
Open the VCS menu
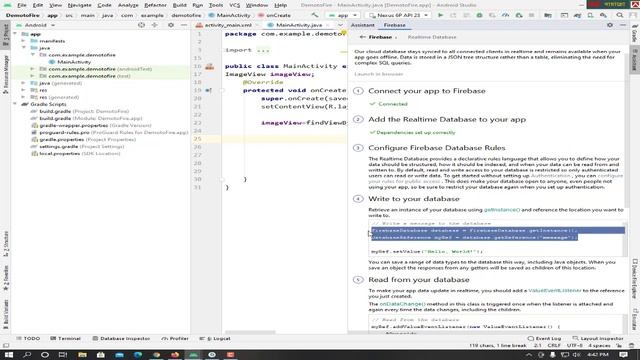235,5
